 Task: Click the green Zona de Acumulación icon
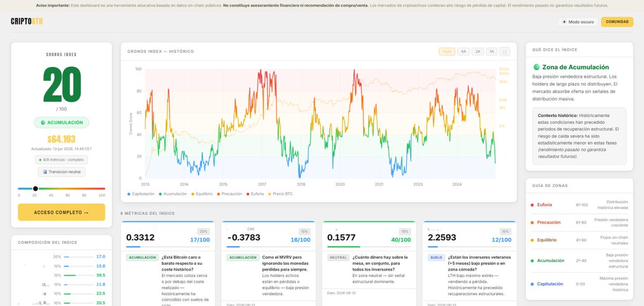(536, 68)
